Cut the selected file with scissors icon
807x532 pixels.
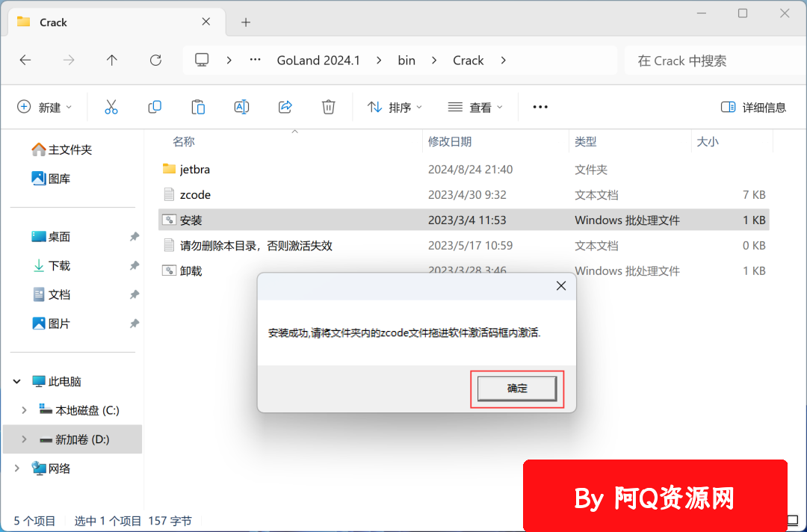111,107
